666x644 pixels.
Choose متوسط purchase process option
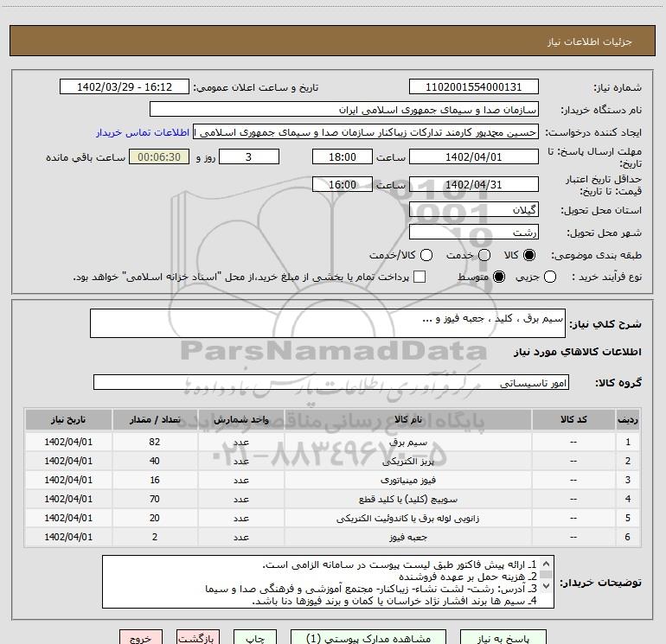[x=499, y=277]
